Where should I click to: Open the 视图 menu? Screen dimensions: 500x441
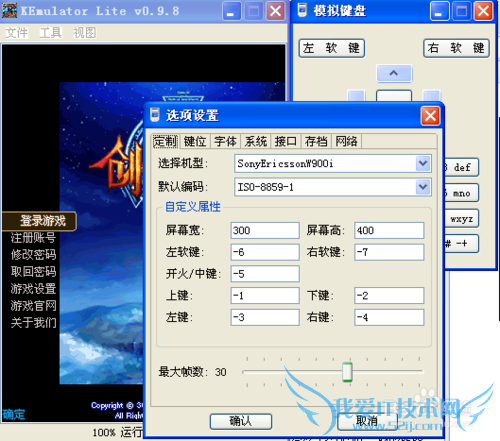pos(85,33)
